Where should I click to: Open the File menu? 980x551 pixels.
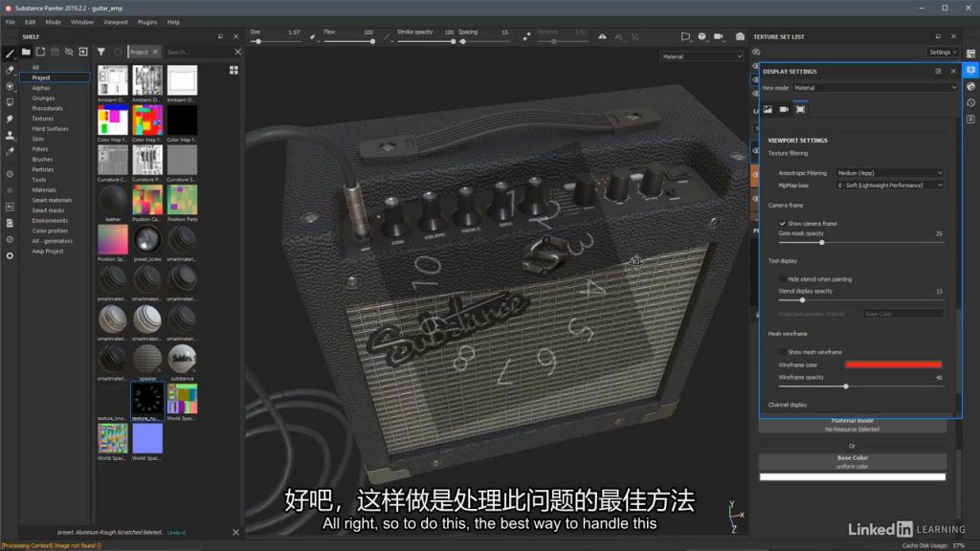point(10,22)
